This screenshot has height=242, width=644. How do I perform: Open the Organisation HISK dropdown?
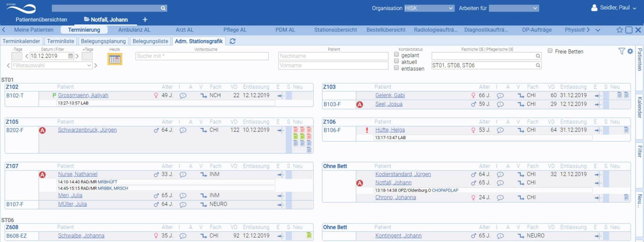(x=429, y=8)
